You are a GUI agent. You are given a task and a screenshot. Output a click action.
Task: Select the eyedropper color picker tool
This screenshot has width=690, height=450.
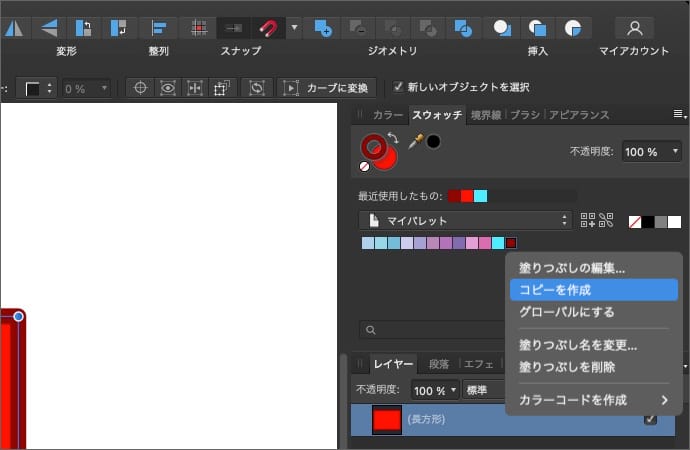(415, 141)
